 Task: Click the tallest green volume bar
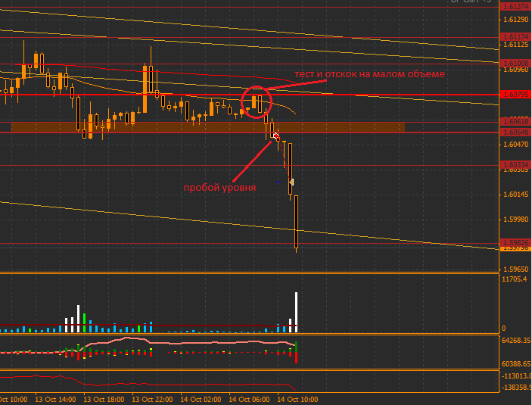pos(85,322)
